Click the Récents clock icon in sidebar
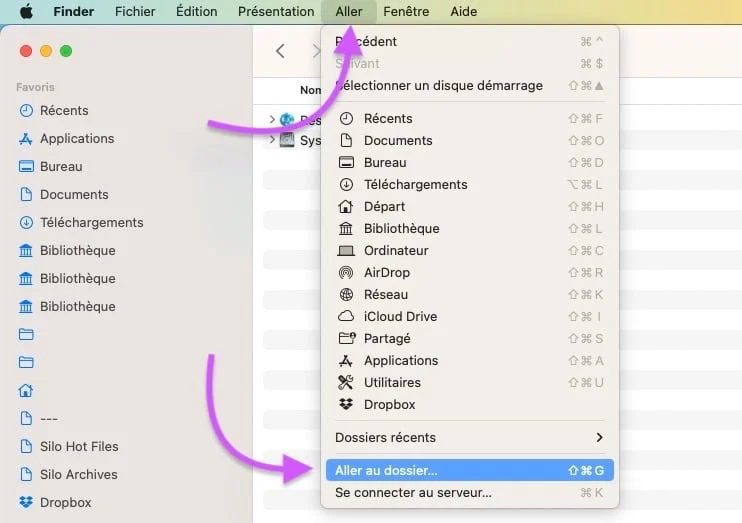The width and height of the screenshot is (742, 523). tap(26, 111)
